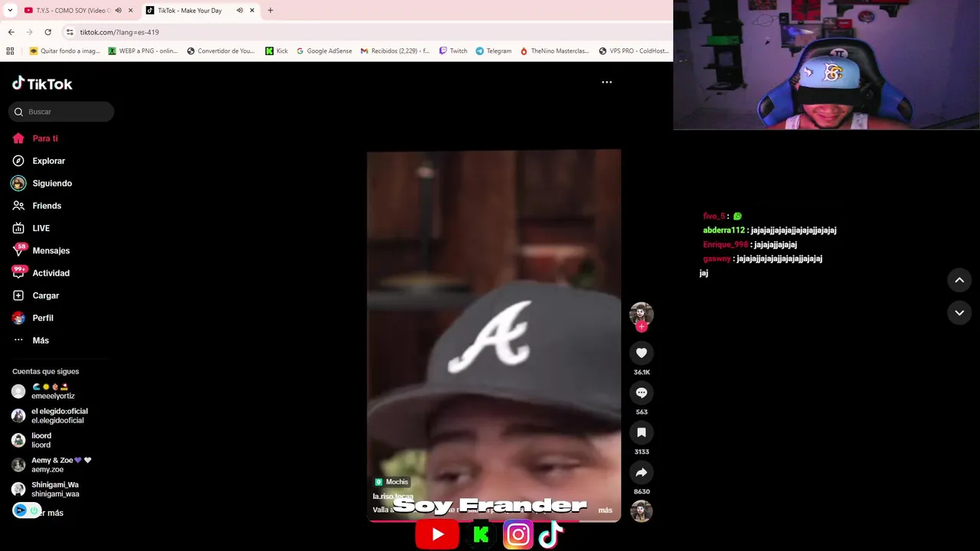The height and width of the screenshot is (551, 980).
Task: Go back in browser history
Action: pos(11,32)
